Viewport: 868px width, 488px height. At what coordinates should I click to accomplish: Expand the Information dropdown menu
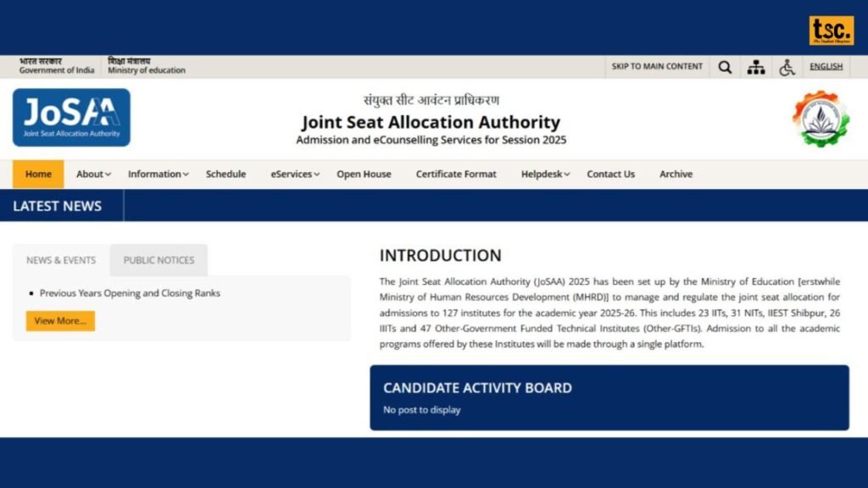[159, 174]
